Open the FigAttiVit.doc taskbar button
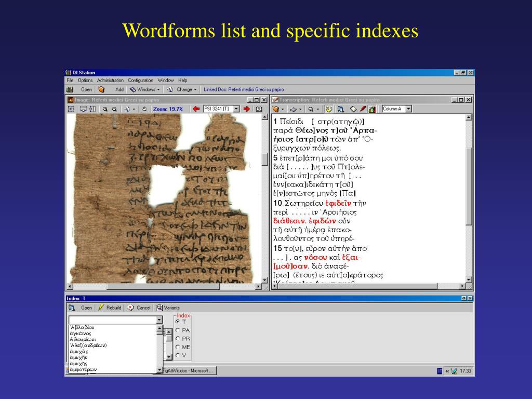532x399 pixels. [189, 371]
